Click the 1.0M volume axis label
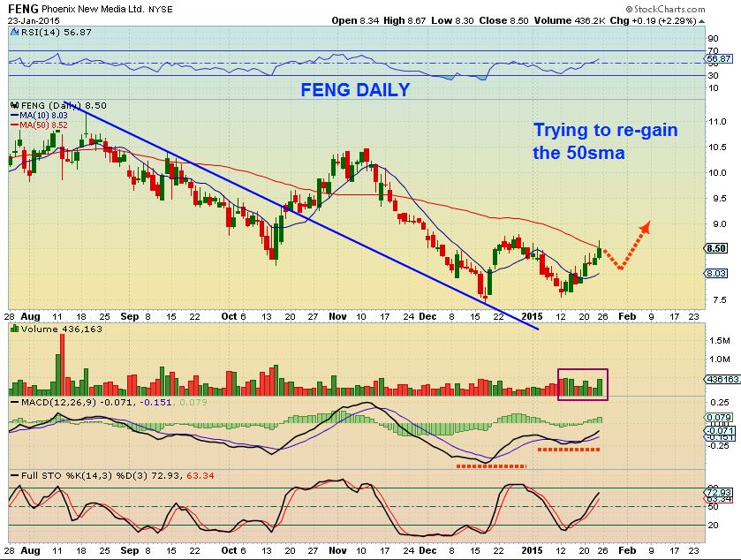Screen dimensions: 741x560 pos(719,359)
